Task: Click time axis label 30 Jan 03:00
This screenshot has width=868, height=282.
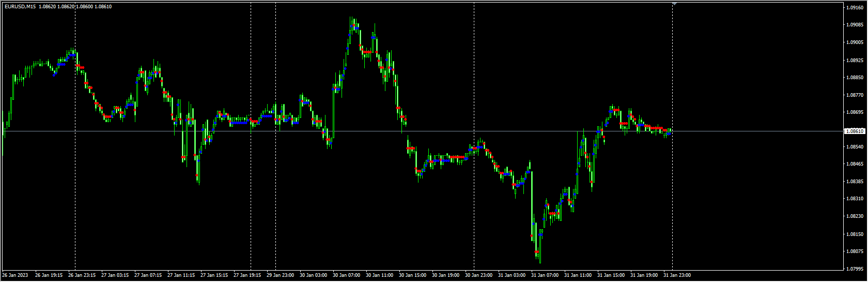Action: pos(313,275)
